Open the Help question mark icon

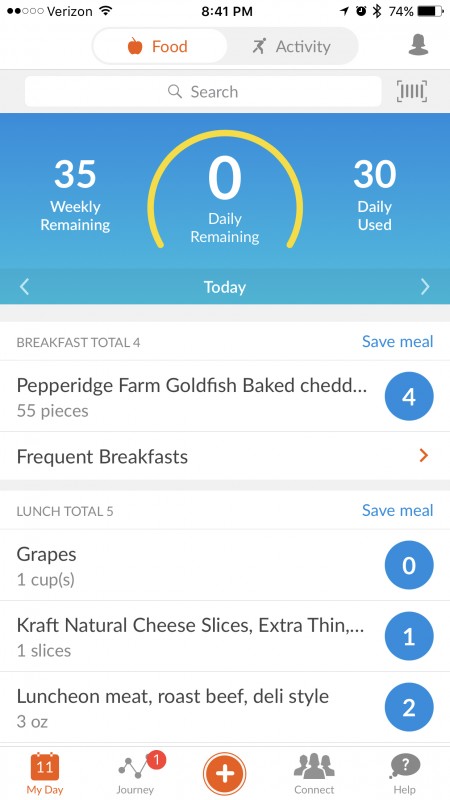pyautogui.click(x=405, y=773)
